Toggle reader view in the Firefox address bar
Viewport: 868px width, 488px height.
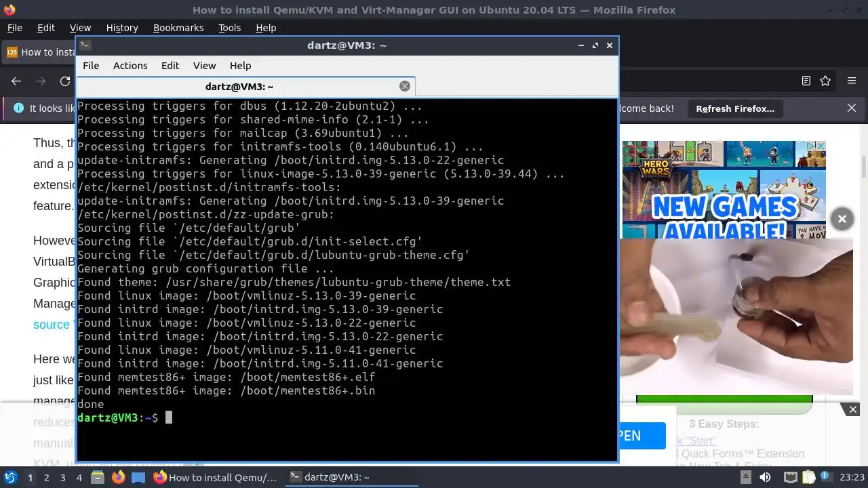click(x=806, y=81)
